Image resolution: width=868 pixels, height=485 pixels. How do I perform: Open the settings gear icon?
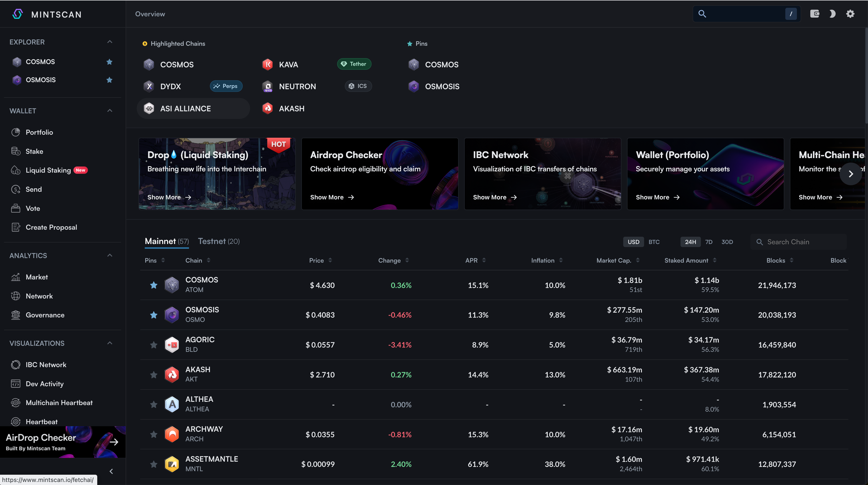(850, 14)
